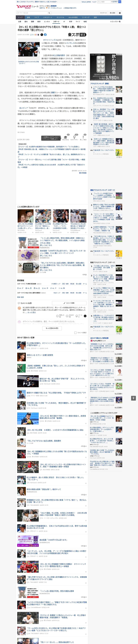The width and height of the screenshot is (138, 644).
Task: Jump to top with the arrow button
Action: (x=133, y=398)
